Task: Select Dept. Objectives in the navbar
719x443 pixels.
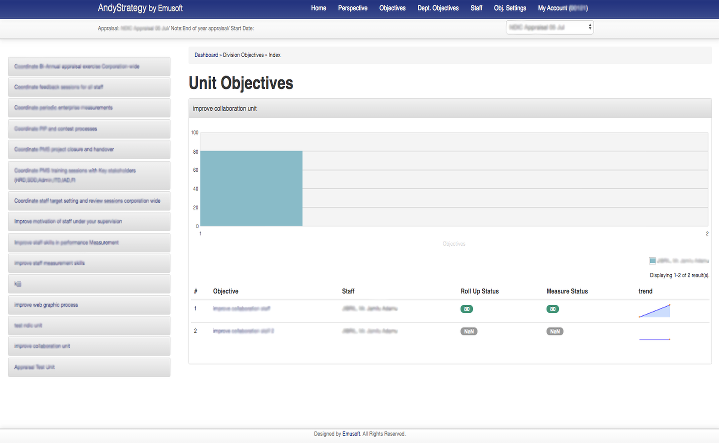Action: point(438,8)
